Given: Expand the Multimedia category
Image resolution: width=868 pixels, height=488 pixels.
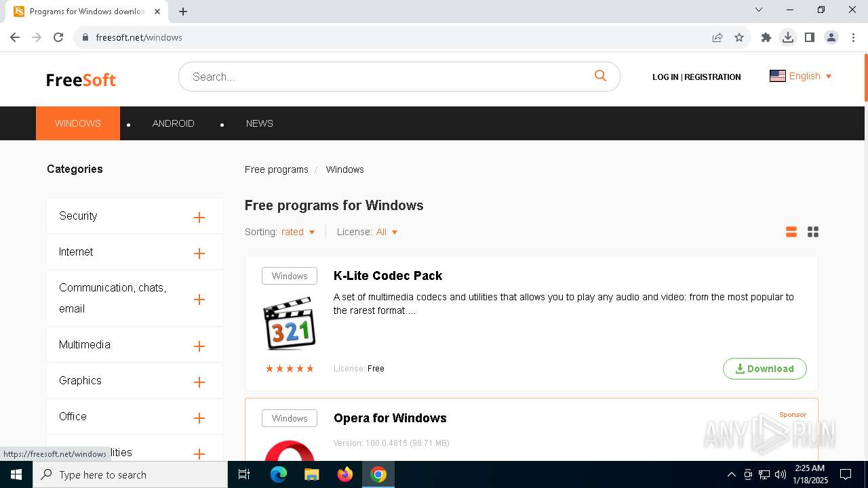Looking at the screenshot, I should [199, 346].
